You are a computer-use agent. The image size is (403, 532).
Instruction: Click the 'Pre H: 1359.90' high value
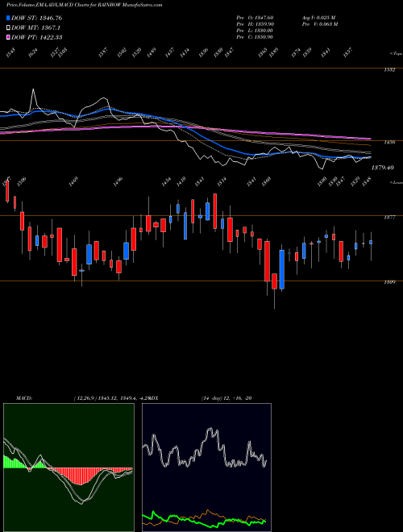point(255,24)
